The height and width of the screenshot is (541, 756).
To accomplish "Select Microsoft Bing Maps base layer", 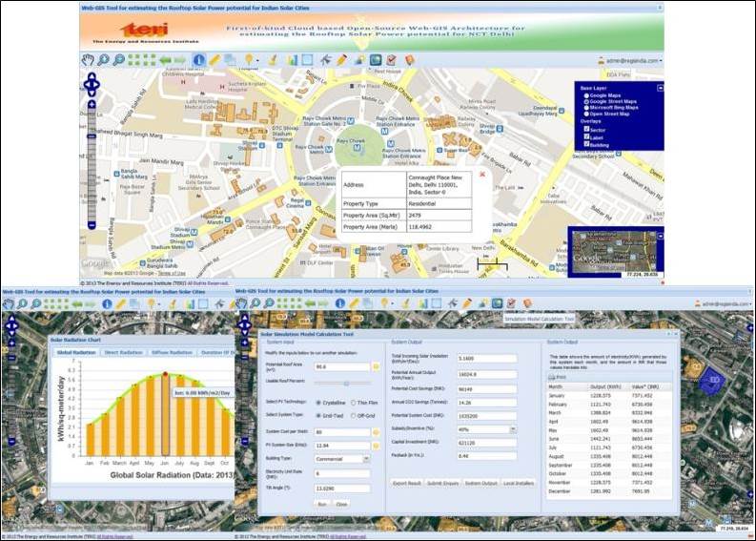I will pos(586,108).
